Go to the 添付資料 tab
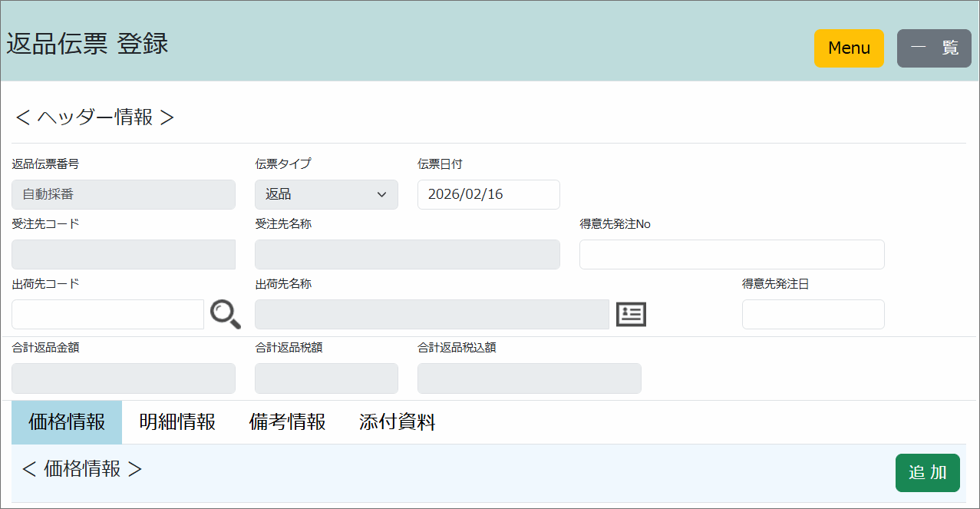Image resolution: width=980 pixels, height=509 pixels. point(398,422)
